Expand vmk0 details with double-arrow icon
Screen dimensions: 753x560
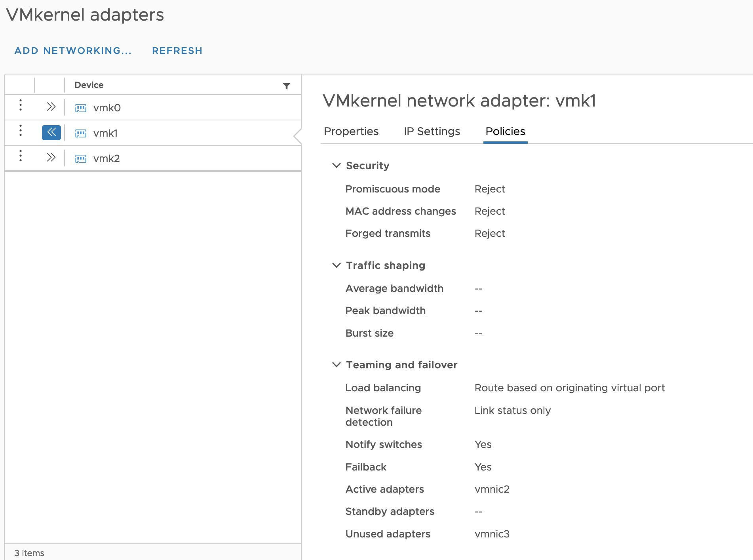[x=51, y=107]
